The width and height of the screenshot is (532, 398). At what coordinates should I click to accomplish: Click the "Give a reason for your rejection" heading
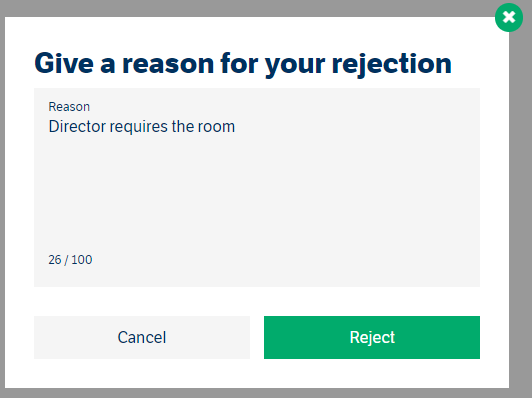pos(243,64)
